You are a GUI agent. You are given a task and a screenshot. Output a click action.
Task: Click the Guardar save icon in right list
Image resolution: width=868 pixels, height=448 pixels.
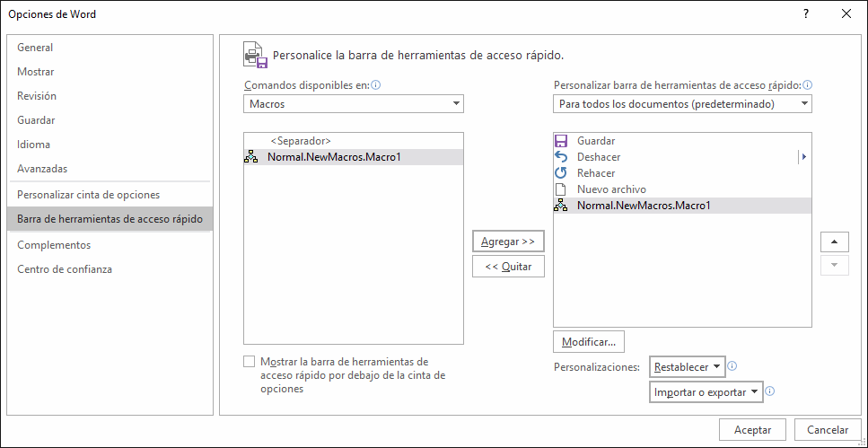561,141
